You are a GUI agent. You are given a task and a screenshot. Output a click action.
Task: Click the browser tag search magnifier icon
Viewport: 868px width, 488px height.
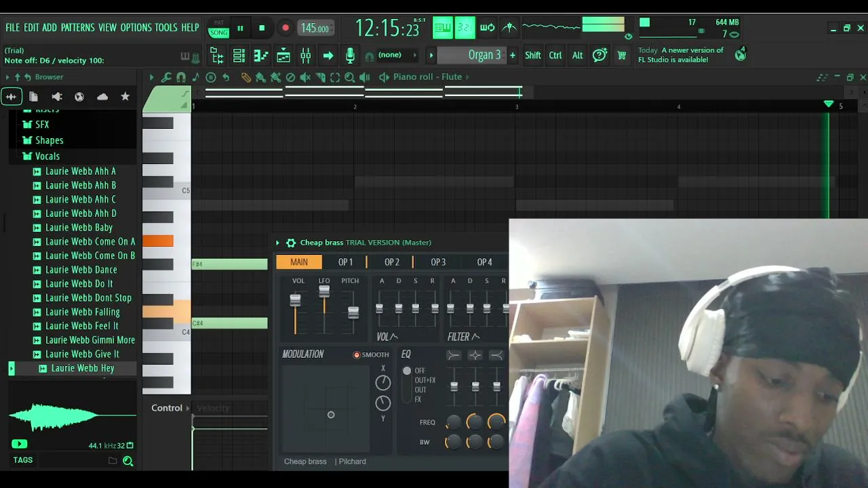pyautogui.click(x=127, y=461)
